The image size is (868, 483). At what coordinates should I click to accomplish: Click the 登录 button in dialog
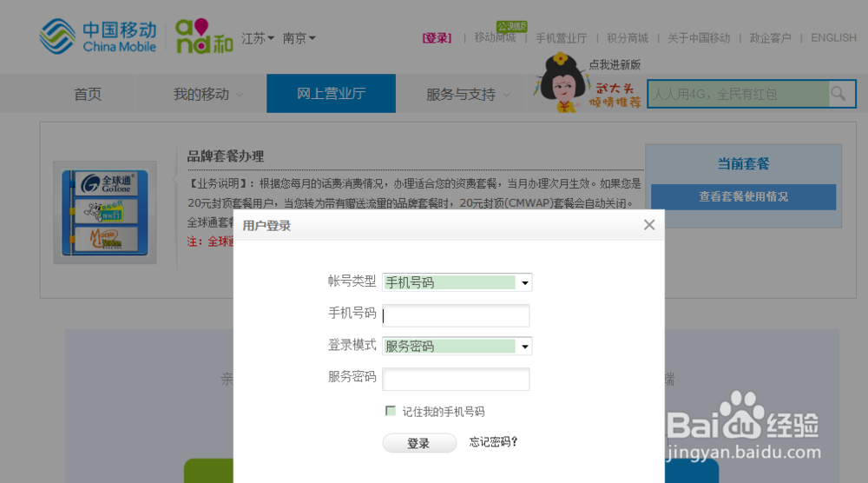[x=419, y=443]
